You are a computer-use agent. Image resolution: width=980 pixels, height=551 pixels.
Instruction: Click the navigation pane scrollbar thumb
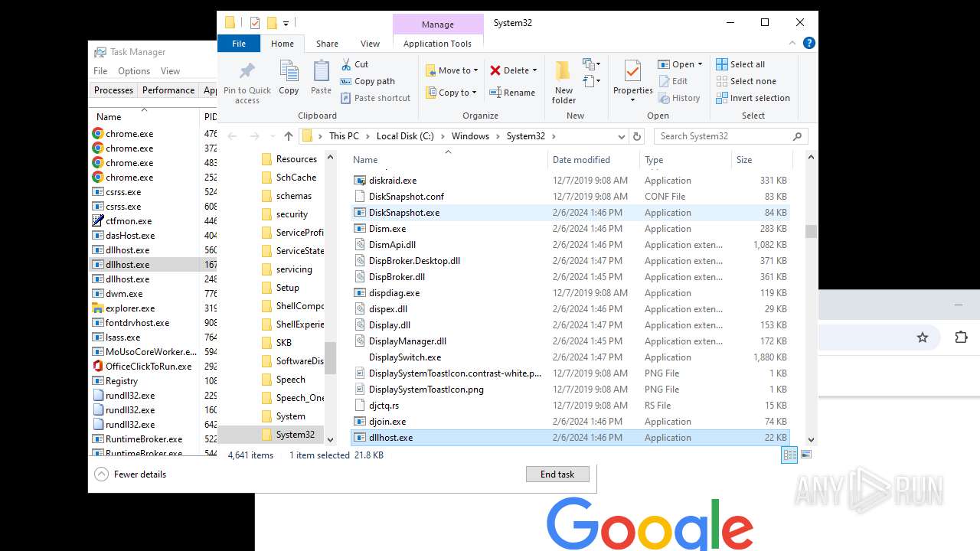click(x=331, y=357)
